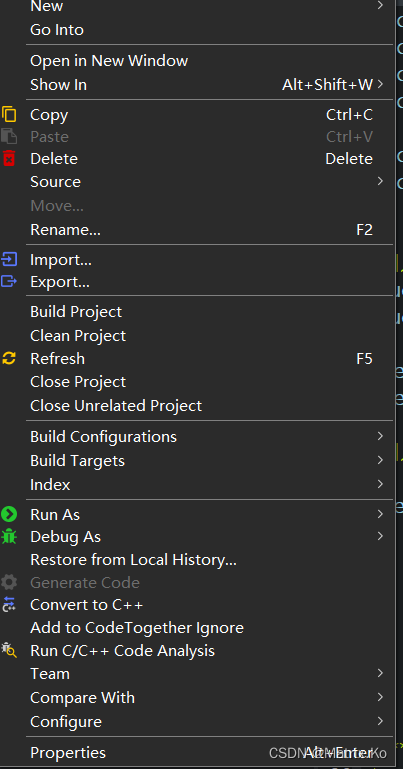Click the green Debug As bug icon
This screenshot has height=769, width=403.
[x=9, y=537]
